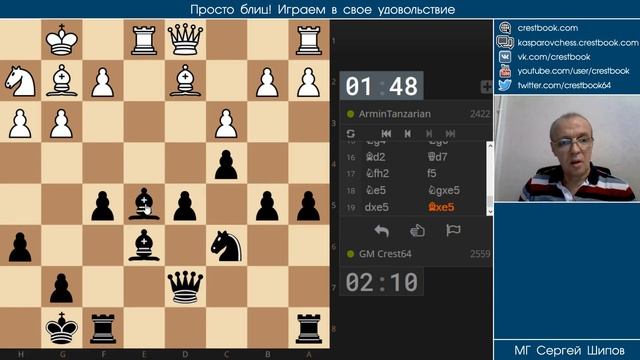
Task: Click youtube.com/user/crestbook link
Action: click(573, 71)
